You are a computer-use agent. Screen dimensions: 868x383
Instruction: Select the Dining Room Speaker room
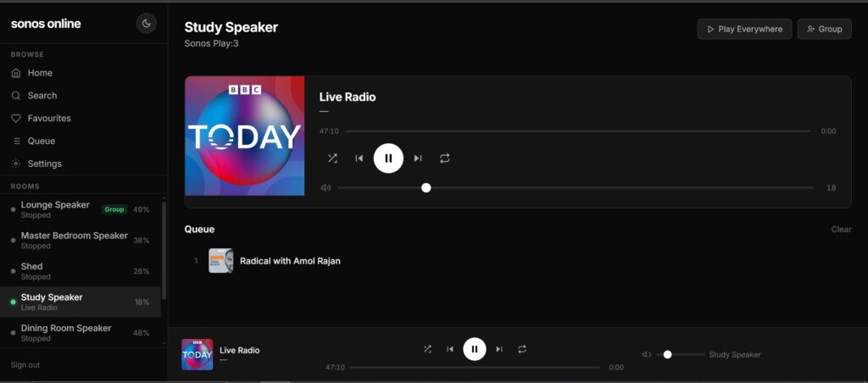(81, 333)
